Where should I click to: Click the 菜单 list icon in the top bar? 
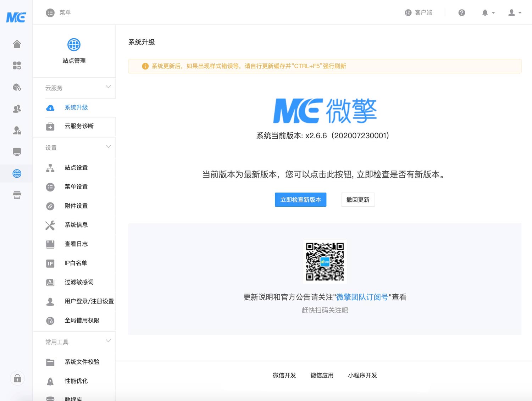pyautogui.click(x=50, y=13)
